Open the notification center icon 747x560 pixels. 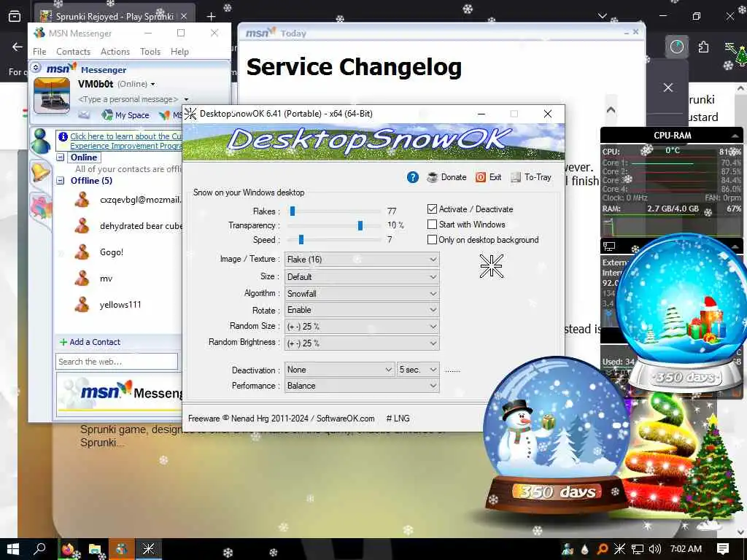(x=723, y=549)
